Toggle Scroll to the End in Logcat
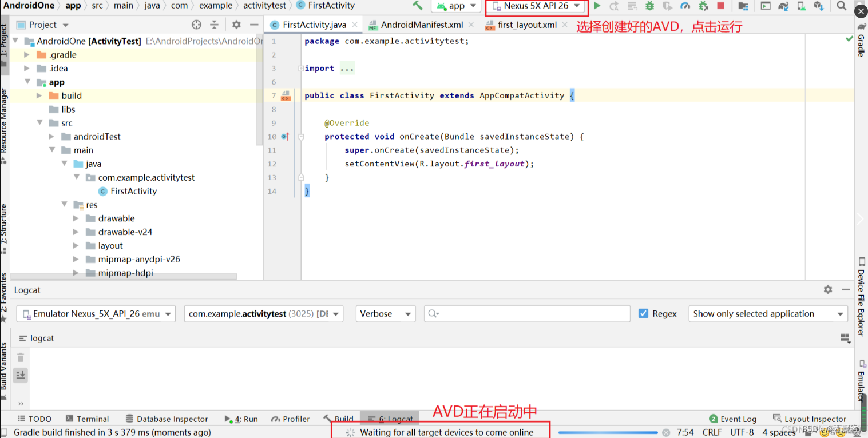Image resolution: width=868 pixels, height=438 pixels. pos(21,375)
